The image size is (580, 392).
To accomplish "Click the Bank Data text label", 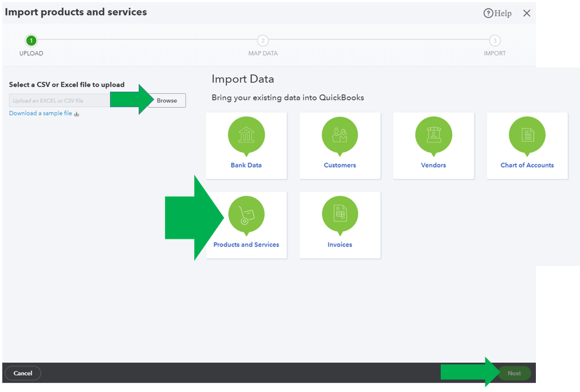I will click(246, 165).
